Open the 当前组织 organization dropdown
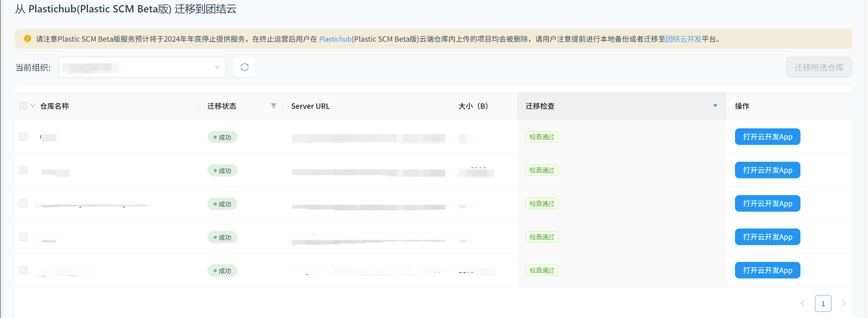The image size is (868, 318). point(142,67)
